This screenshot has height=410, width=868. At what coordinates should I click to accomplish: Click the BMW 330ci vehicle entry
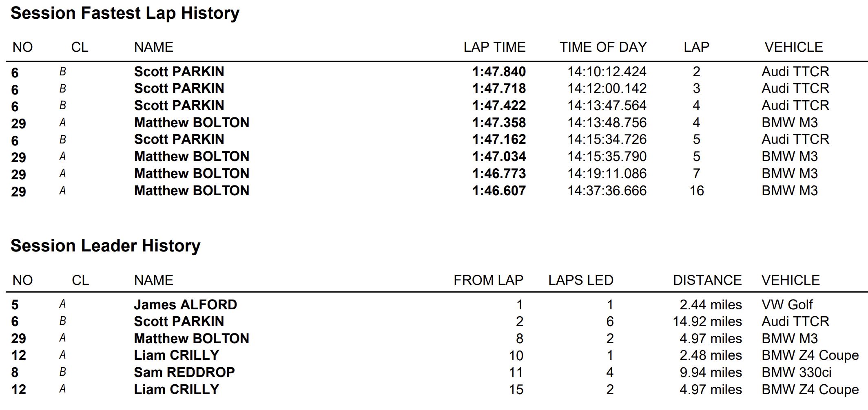[796, 373]
